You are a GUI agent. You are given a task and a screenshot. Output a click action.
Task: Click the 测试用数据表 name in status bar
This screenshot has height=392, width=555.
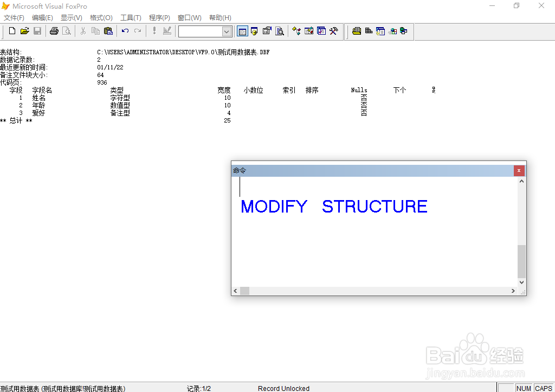(63, 388)
